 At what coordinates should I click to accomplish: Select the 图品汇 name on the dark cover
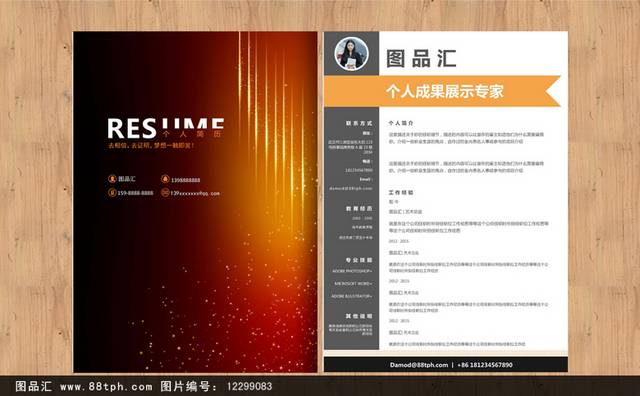[x=127, y=179]
